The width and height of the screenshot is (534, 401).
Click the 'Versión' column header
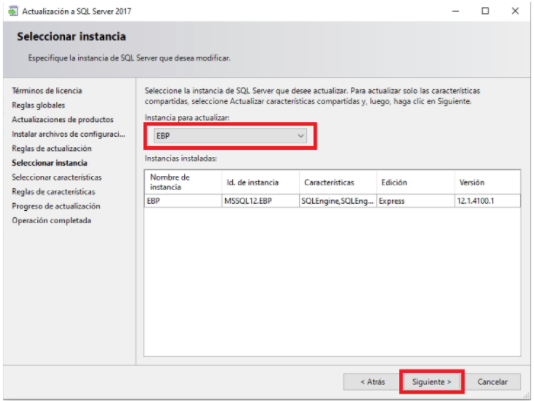tap(487, 182)
